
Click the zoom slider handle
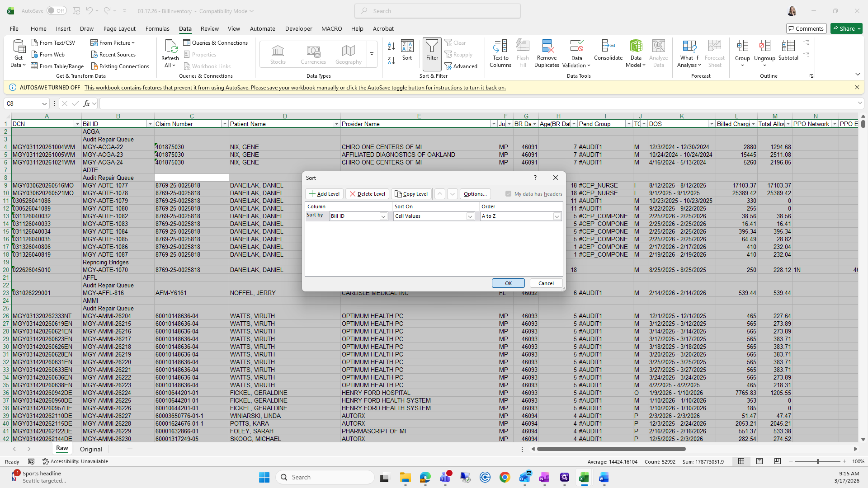[x=818, y=461]
